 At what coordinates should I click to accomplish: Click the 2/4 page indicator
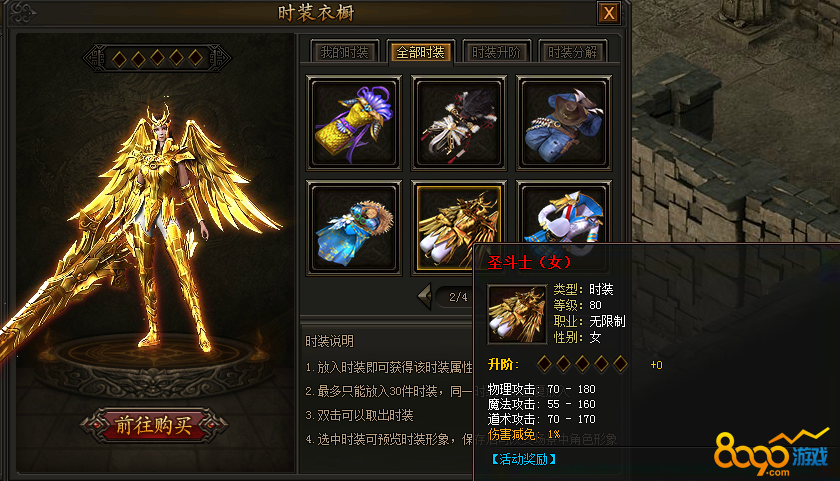pos(459,297)
